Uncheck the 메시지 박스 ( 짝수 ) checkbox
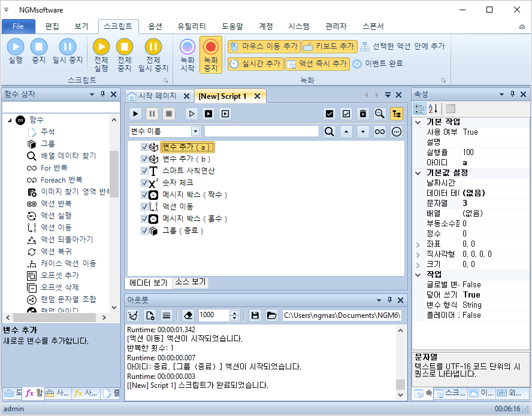532x416 pixels. coord(144,195)
